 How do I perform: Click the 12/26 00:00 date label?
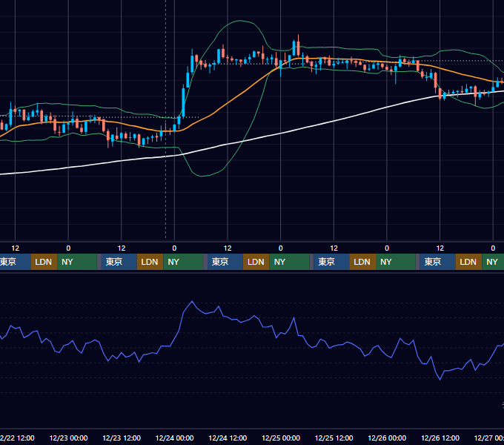[x=387, y=438]
